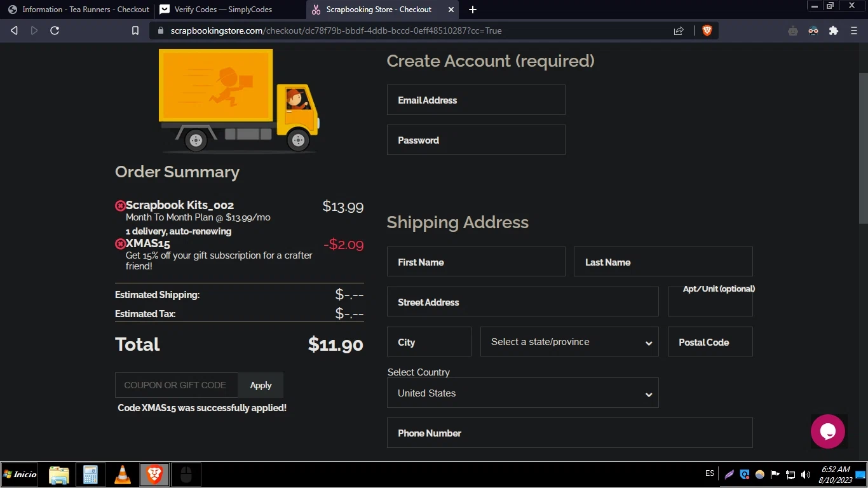Click the ES language indicator
This screenshot has width=868, height=488.
click(710, 474)
